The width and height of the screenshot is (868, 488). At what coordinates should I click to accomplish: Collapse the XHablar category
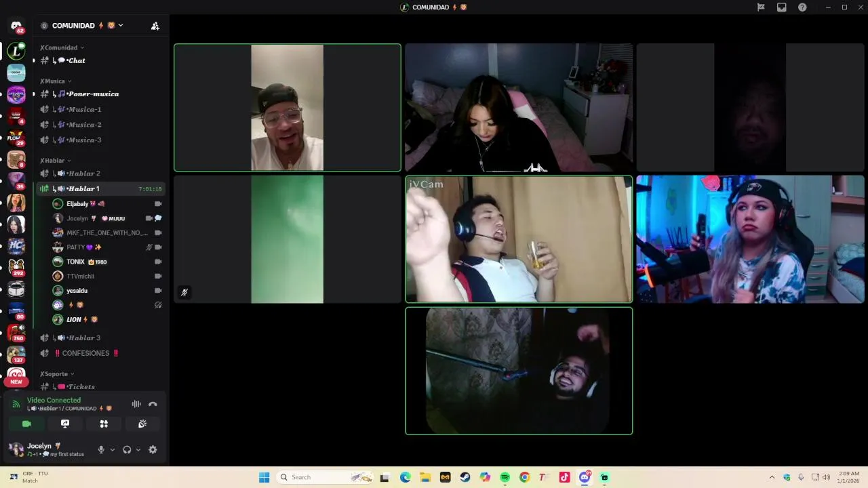point(56,161)
